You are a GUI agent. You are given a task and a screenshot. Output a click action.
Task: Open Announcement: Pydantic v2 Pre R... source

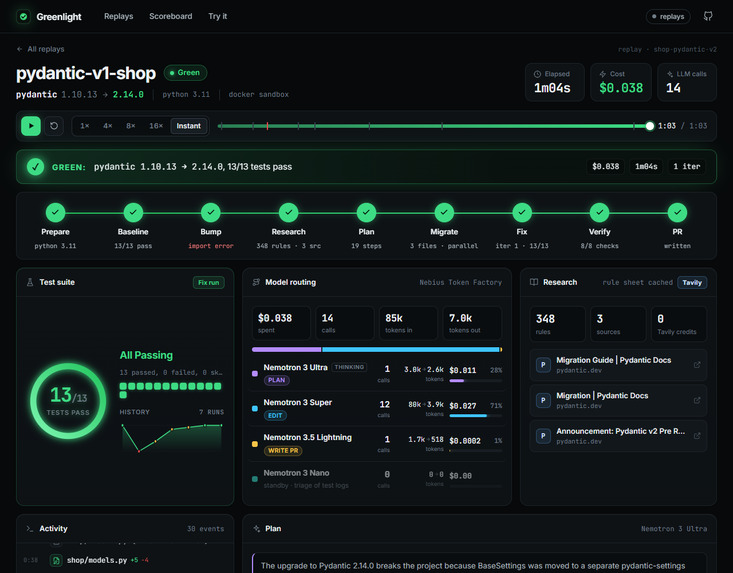(x=618, y=436)
